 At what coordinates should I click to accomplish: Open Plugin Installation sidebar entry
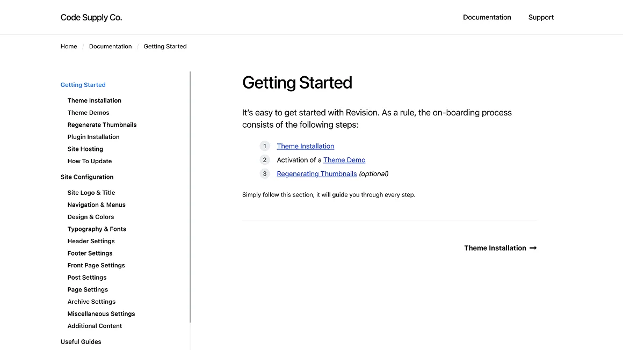[93, 137]
